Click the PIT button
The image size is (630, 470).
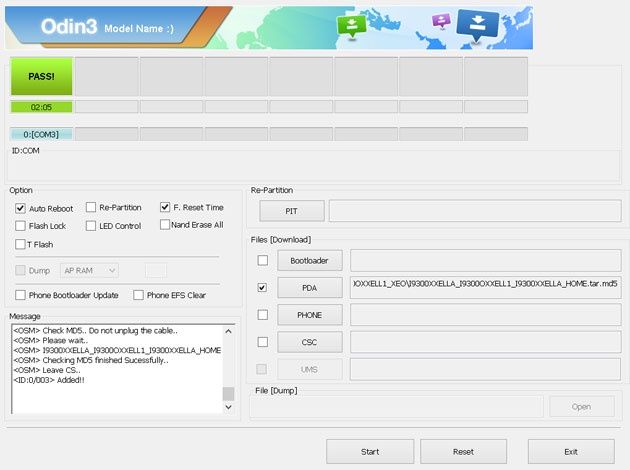click(292, 211)
